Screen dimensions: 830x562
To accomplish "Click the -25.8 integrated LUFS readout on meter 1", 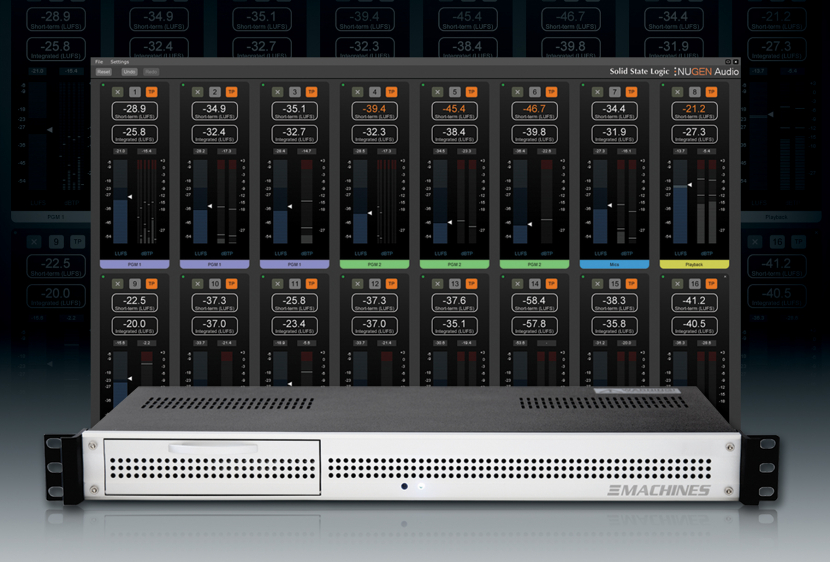I will (x=134, y=134).
